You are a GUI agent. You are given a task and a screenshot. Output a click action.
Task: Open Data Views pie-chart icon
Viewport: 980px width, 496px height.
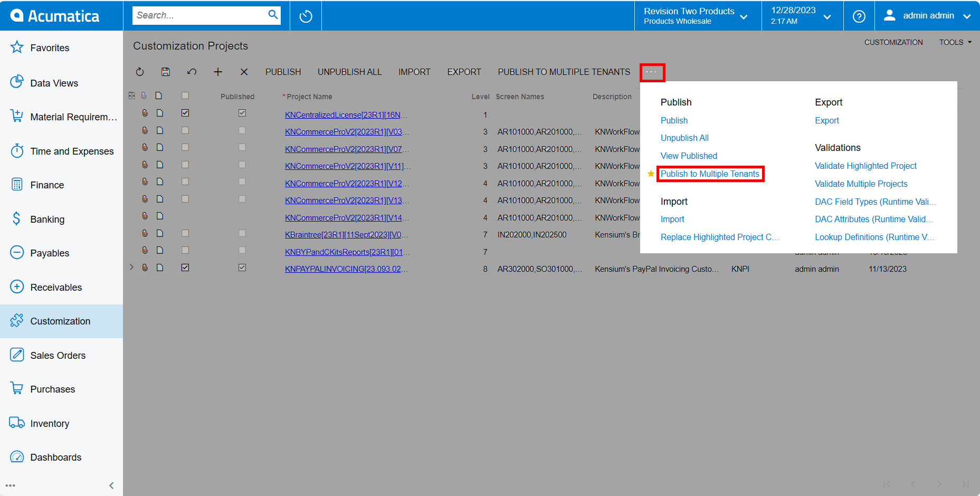[17, 82]
